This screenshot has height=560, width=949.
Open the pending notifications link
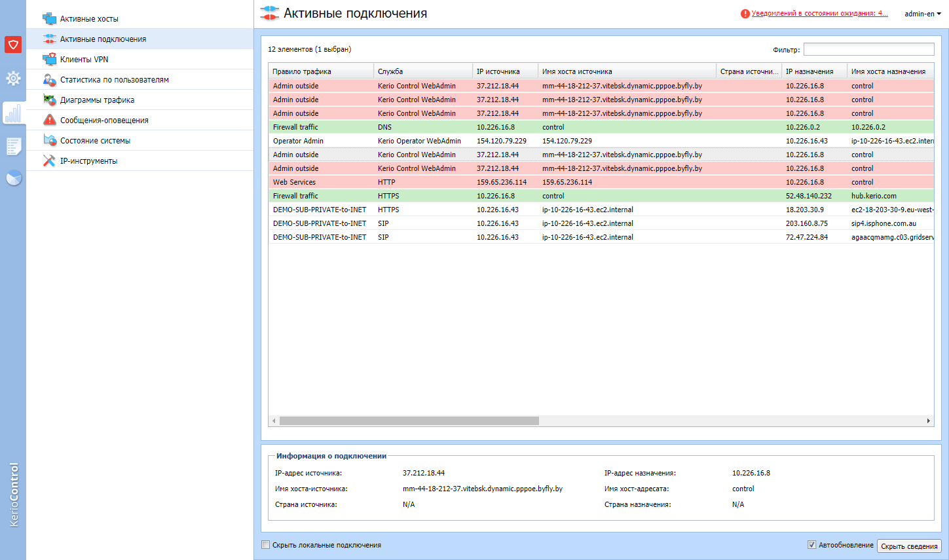coord(820,13)
